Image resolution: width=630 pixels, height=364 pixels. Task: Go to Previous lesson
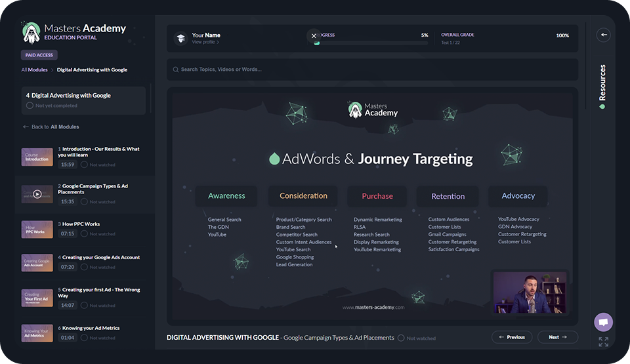(512, 337)
